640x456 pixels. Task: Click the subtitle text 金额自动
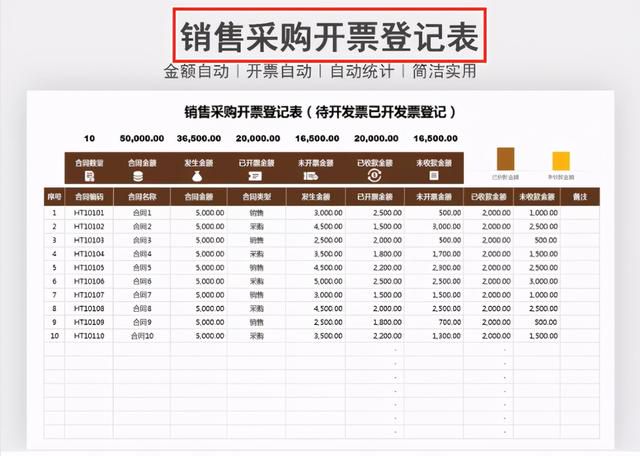[196, 71]
